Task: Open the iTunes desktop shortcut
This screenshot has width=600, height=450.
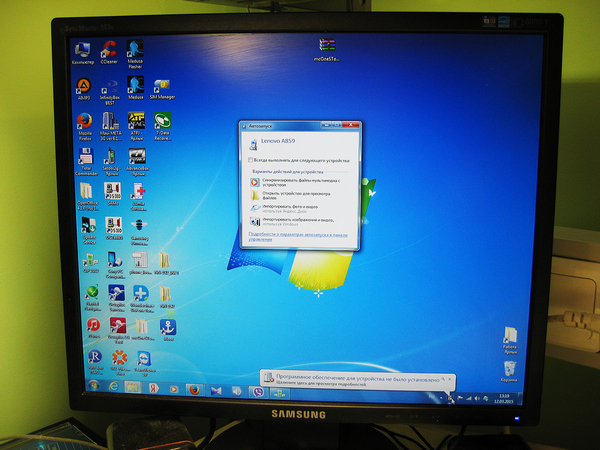Action: pyautogui.click(x=93, y=328)
